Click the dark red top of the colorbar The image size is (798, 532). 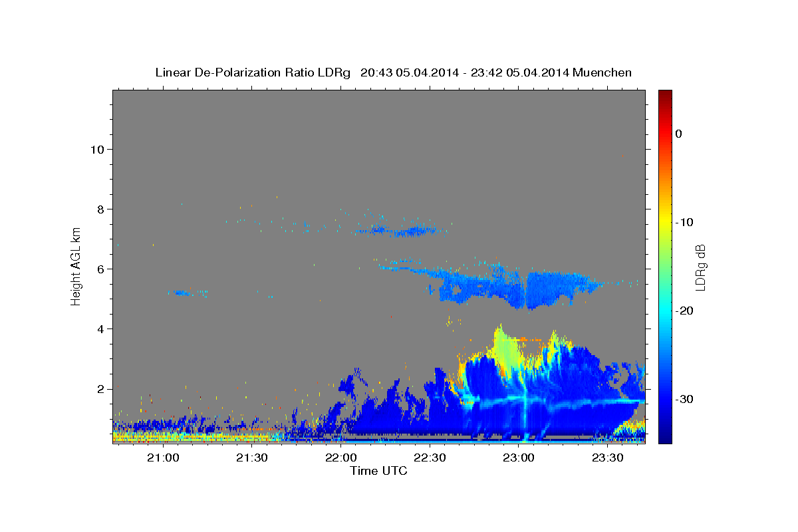click(x=665, y=94)
